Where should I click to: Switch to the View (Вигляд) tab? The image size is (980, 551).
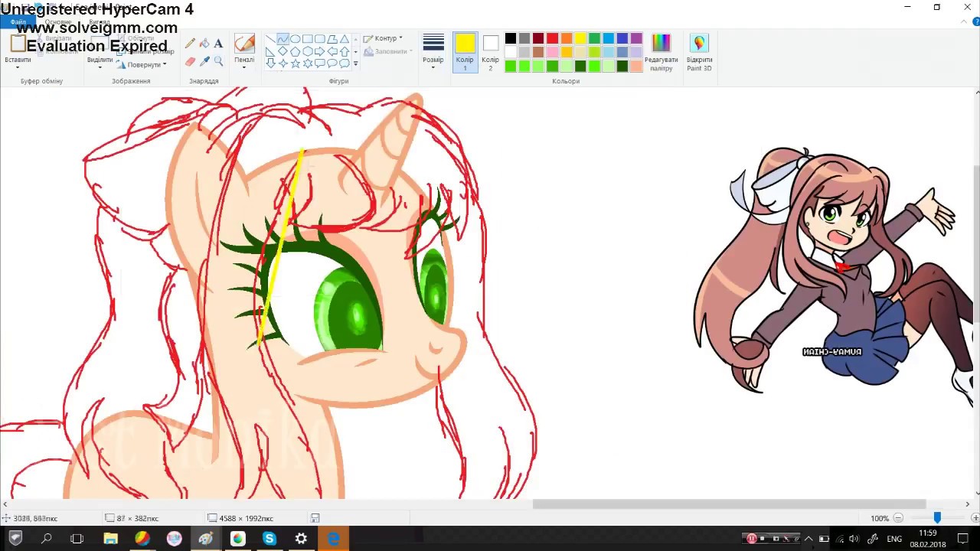99,22
